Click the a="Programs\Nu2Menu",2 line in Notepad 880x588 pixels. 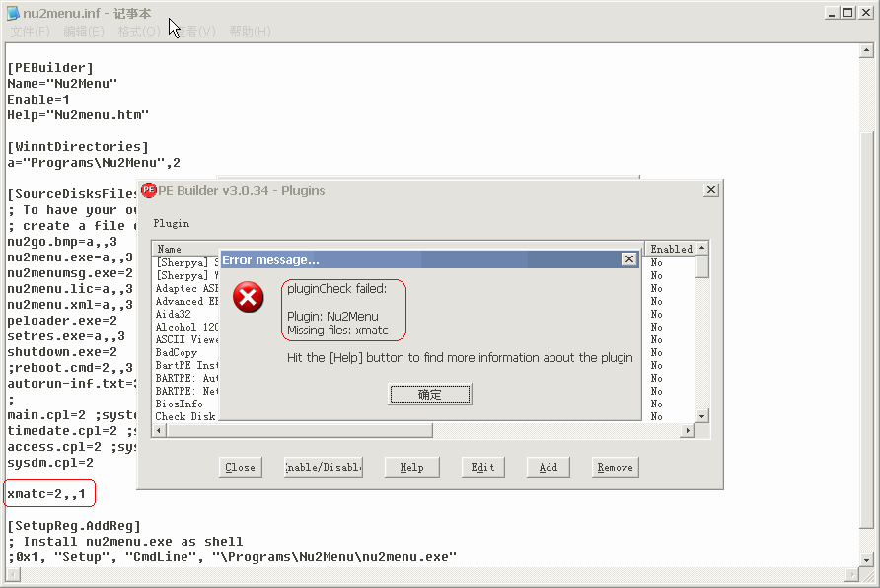pos(94,163)
